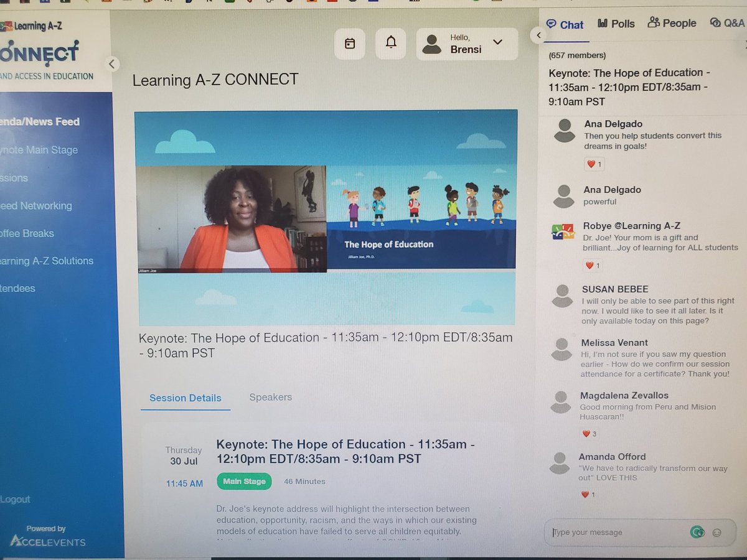Click the user avatar beside Hello Brensi

[431, 44]
